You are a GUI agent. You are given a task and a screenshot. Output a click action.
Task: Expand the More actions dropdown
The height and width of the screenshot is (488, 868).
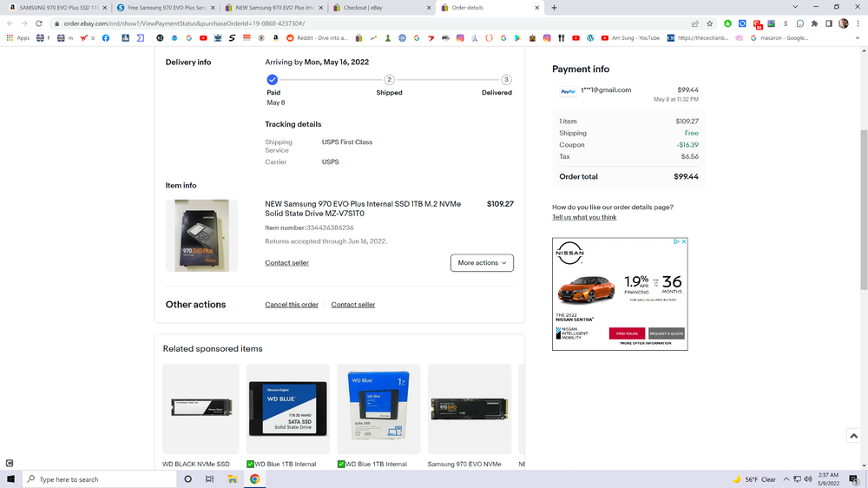[482, 262]
